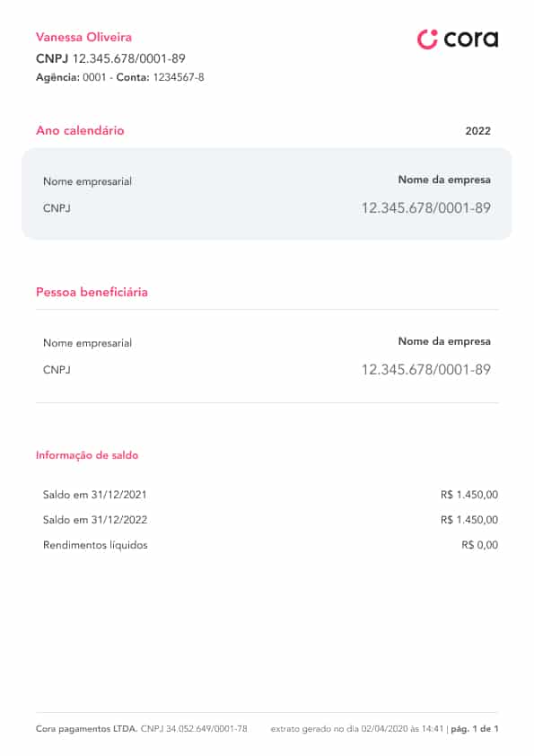534x756 pixels.
Task: Select the Vanessa Oliveira account name
Action: click(x=83, y=37)
